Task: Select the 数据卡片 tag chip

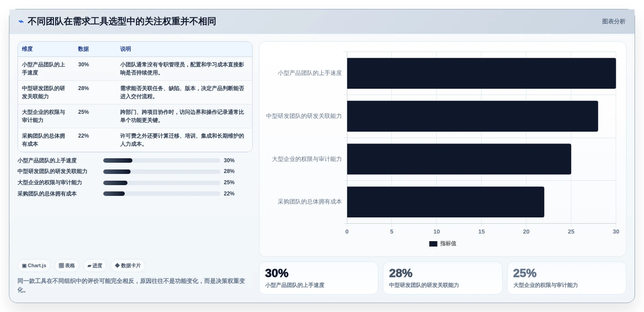Action: click(128, 266)
